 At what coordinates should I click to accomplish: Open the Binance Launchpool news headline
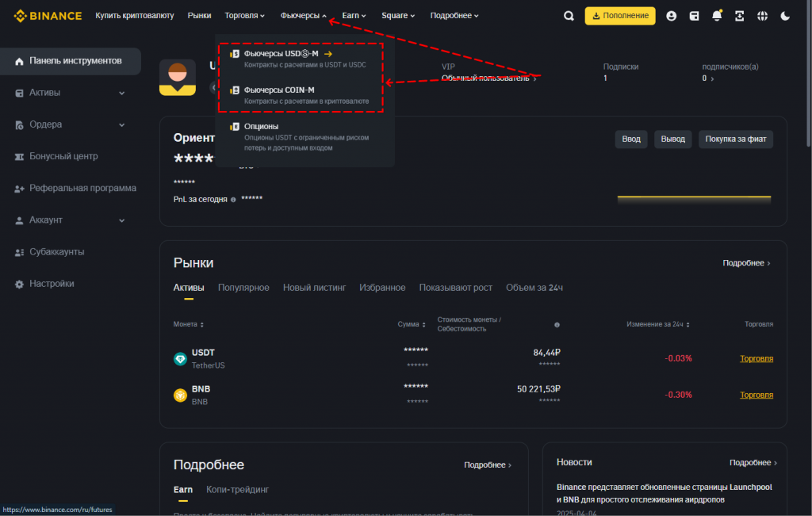pyautogui.click(x=665, y=494)
